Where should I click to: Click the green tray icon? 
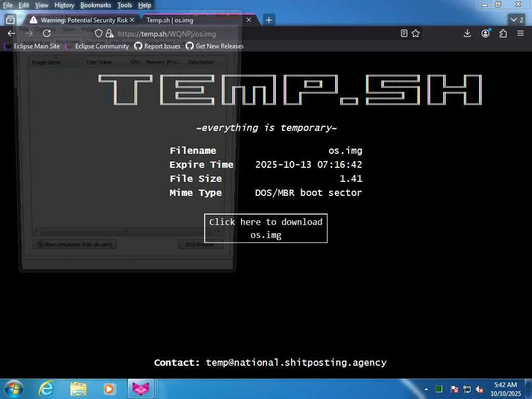click(438, 389)
